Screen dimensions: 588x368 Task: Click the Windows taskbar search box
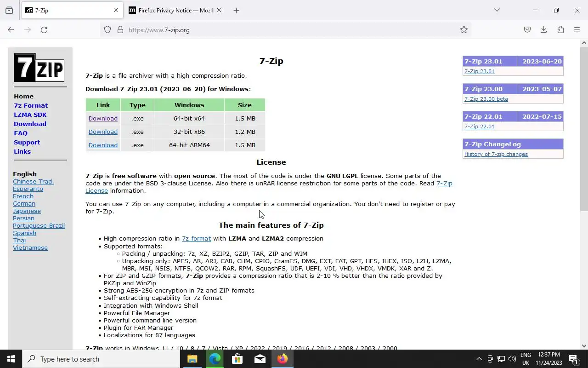tap(101, 359)
